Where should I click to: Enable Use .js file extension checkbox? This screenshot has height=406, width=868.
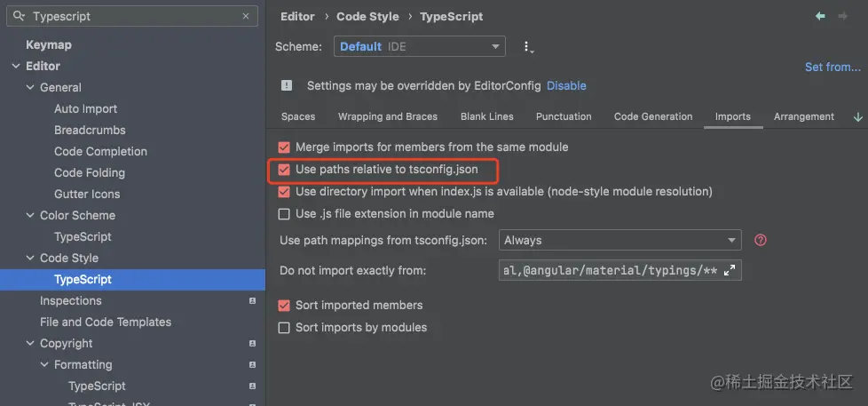284,214
